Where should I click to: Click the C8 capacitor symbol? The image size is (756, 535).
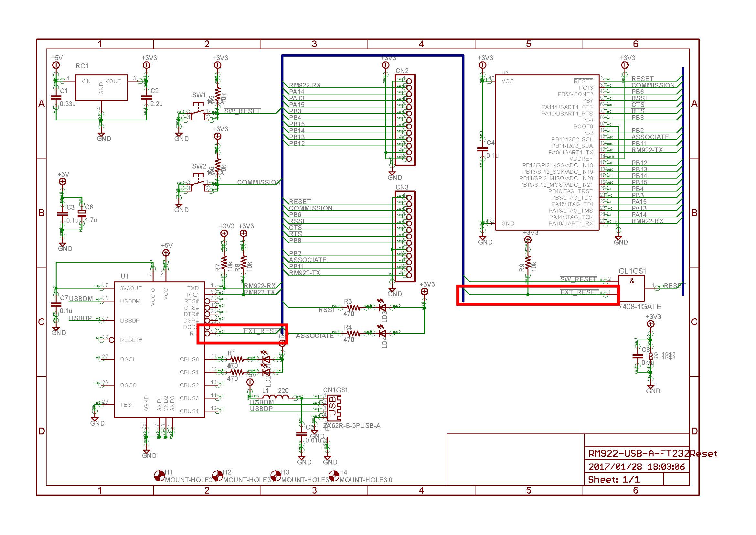tap(638, 356)
